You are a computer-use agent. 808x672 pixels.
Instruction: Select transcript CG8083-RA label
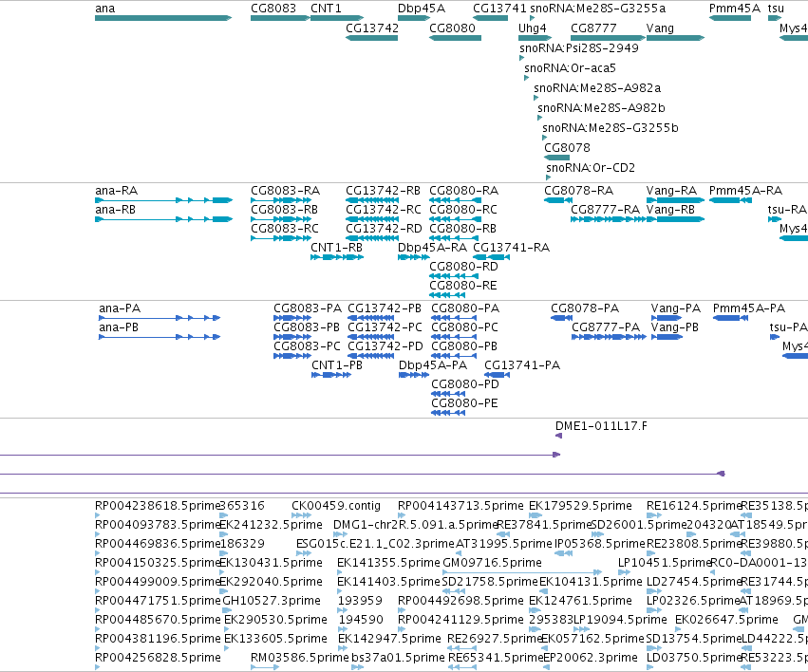pos(286,191)
